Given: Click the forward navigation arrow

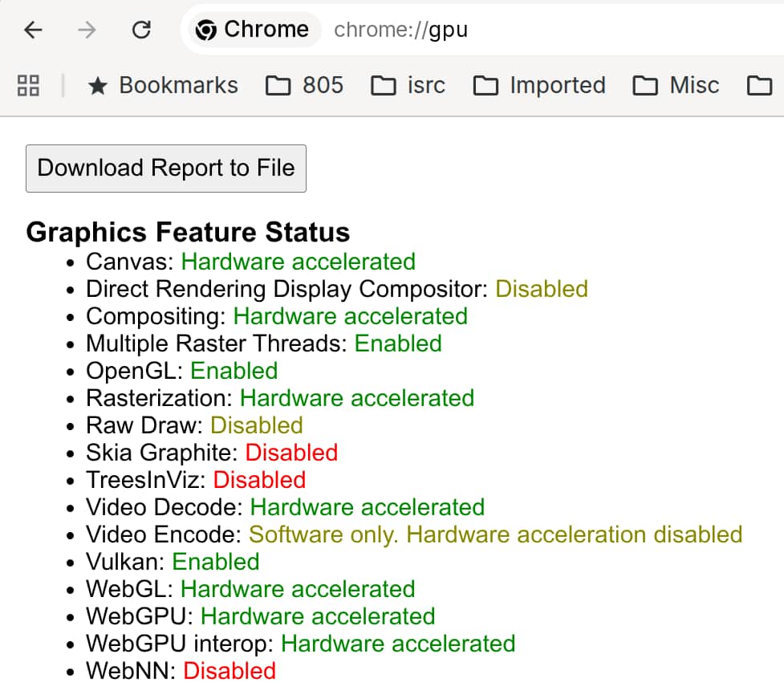Looking at the screenshot, I should [87, 30].
